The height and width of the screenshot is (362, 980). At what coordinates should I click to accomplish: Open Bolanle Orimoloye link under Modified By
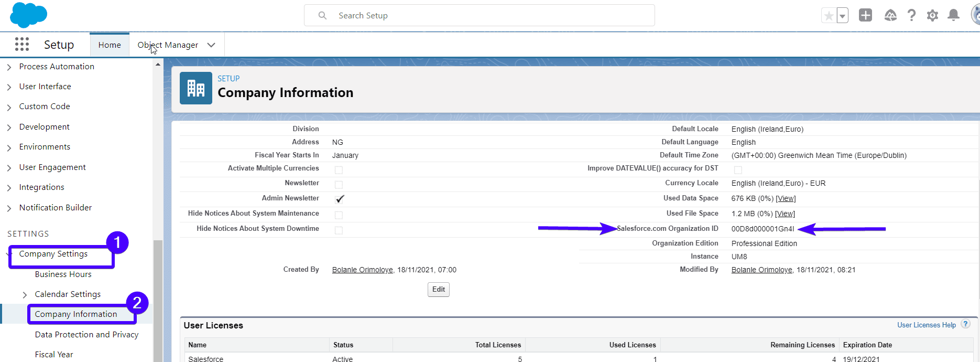[762, 270]
